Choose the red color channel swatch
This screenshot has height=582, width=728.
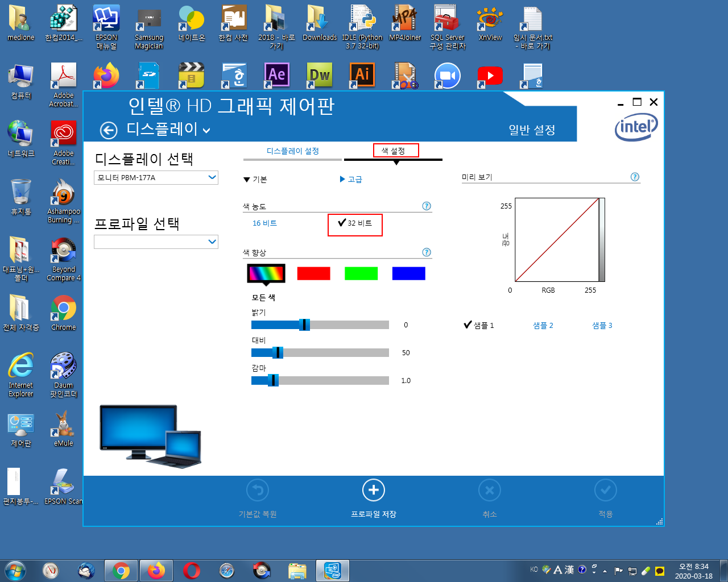313,273
